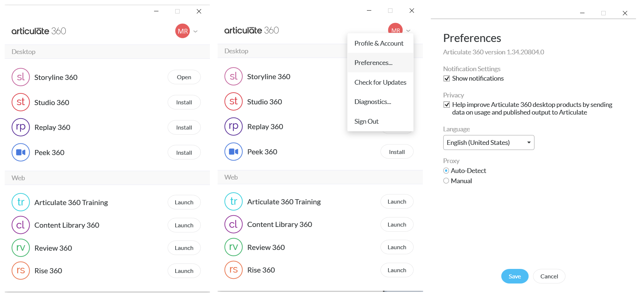The image size is (644, 297).
Task: Click the MR profile avatar in the left window
Action: coord(183,31)
